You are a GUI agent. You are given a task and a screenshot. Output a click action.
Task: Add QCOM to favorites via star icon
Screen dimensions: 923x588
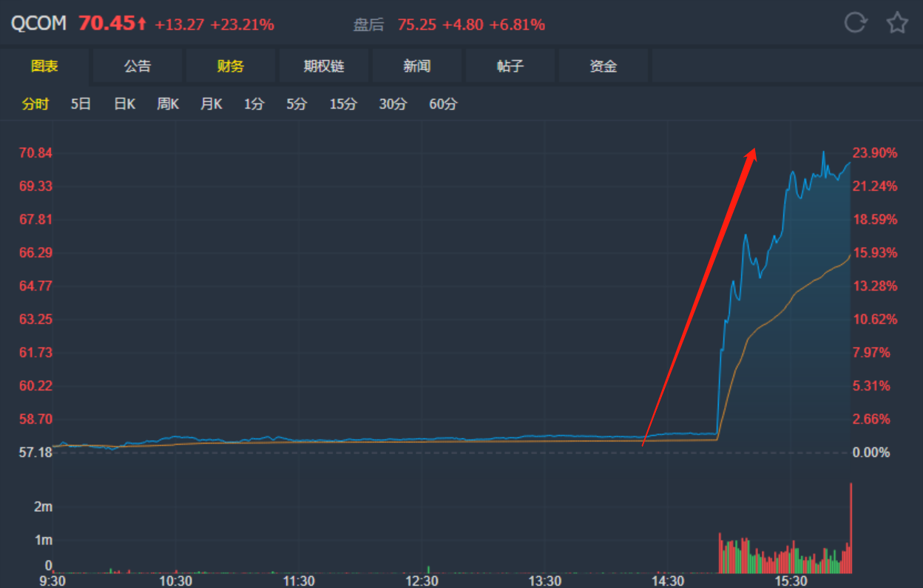[x=897, y=23]
